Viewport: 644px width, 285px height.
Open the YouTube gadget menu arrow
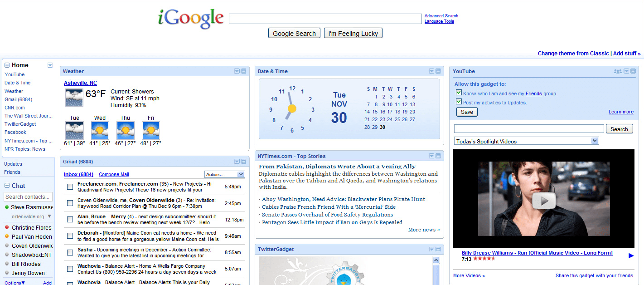(x=627, y=71)
